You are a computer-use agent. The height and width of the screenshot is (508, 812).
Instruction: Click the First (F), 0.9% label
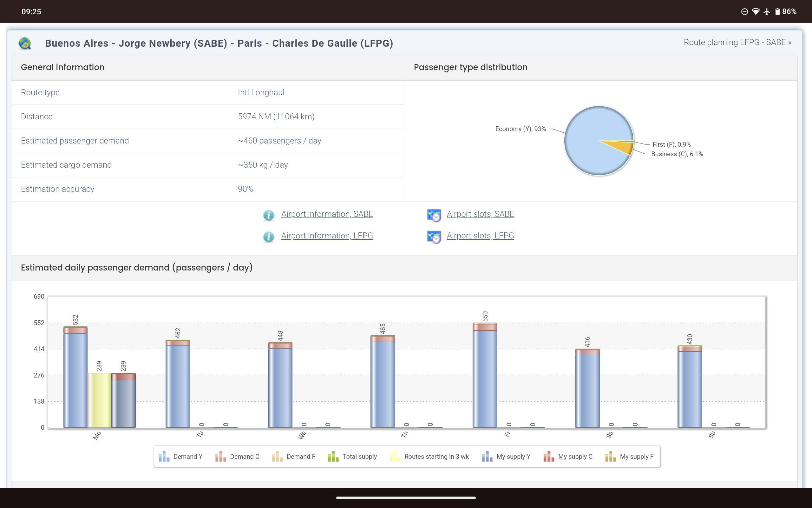click(x=671, y=144)
